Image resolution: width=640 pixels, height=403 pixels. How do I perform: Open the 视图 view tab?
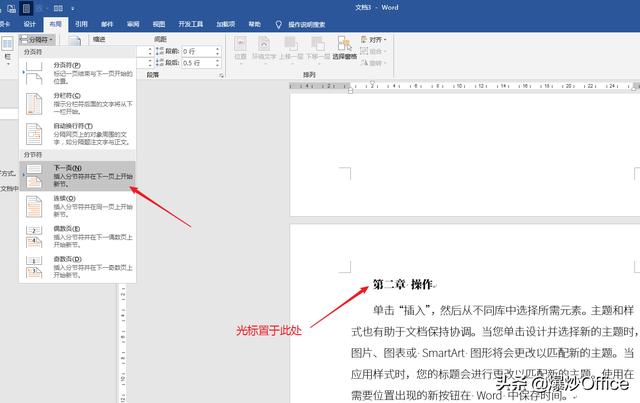(x=159, y=22)
